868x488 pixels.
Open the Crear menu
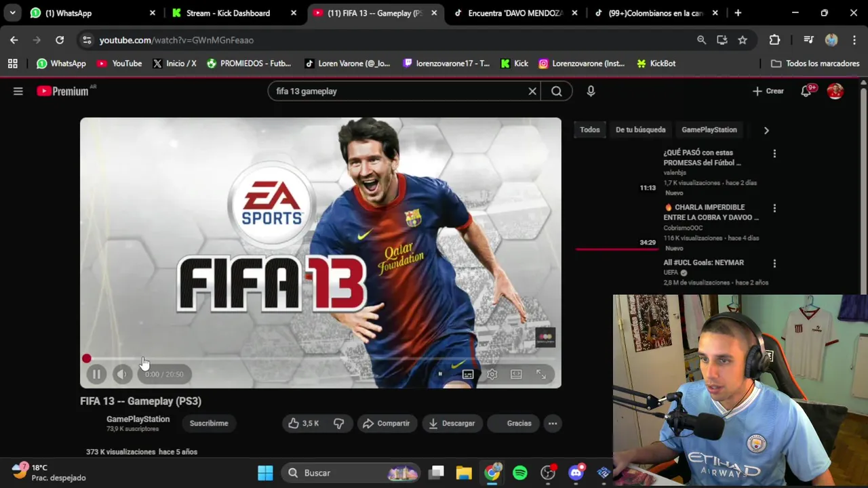click(768, 91)
